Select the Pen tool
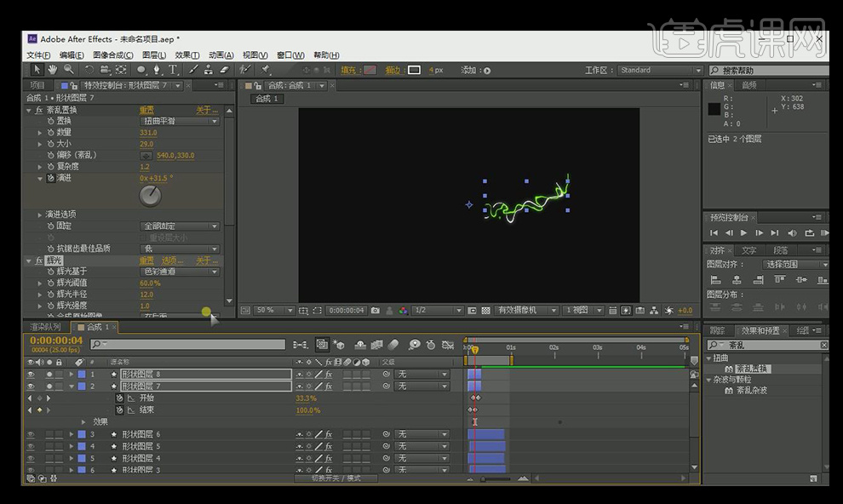The image size is (843, 504). (157, 70)
